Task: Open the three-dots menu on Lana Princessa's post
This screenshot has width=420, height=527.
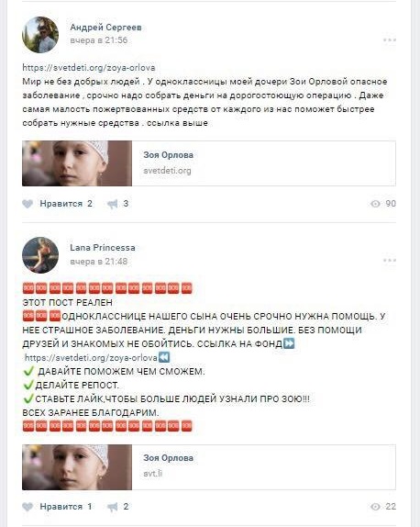Action: [x=390, y=261]
